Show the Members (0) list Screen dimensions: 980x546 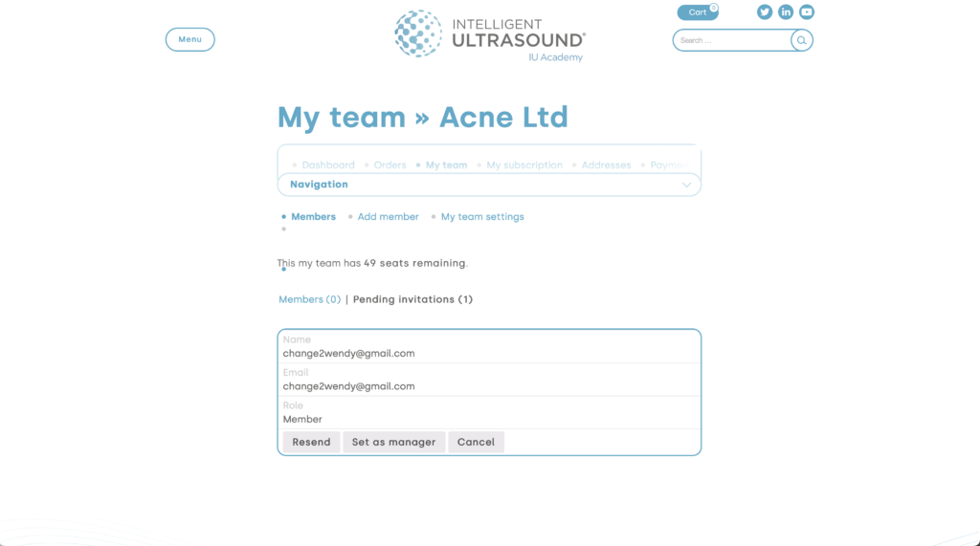[x=309, y=299]
